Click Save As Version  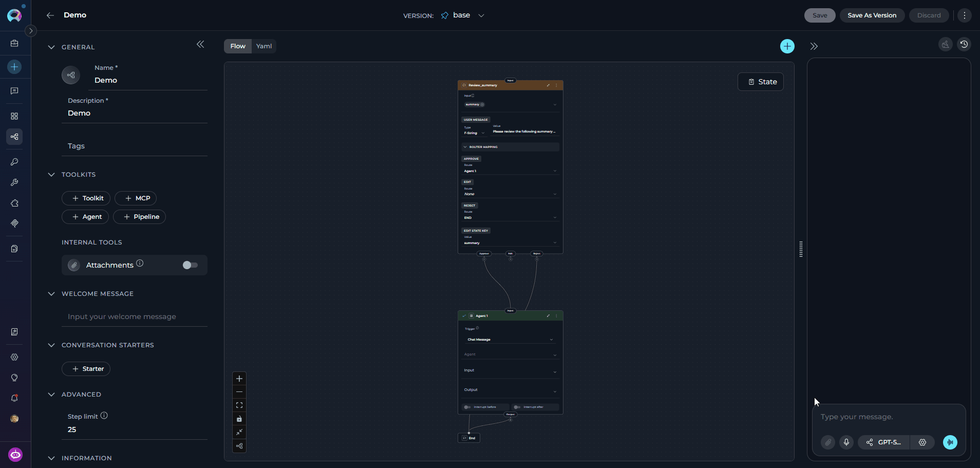[872, 15]
